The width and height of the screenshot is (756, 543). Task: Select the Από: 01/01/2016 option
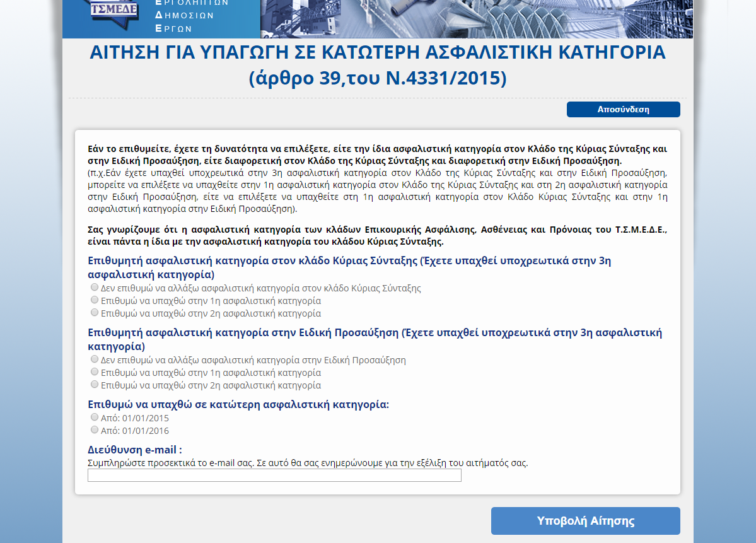95,429
